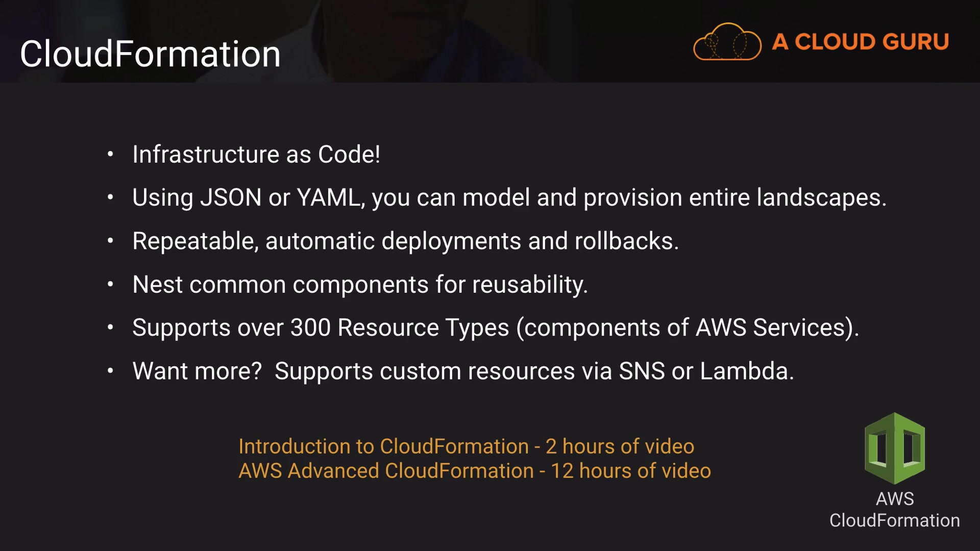Click the "Want more? Supports custom resources" line
Screen dimensions: 980x551
click(462, 371)
